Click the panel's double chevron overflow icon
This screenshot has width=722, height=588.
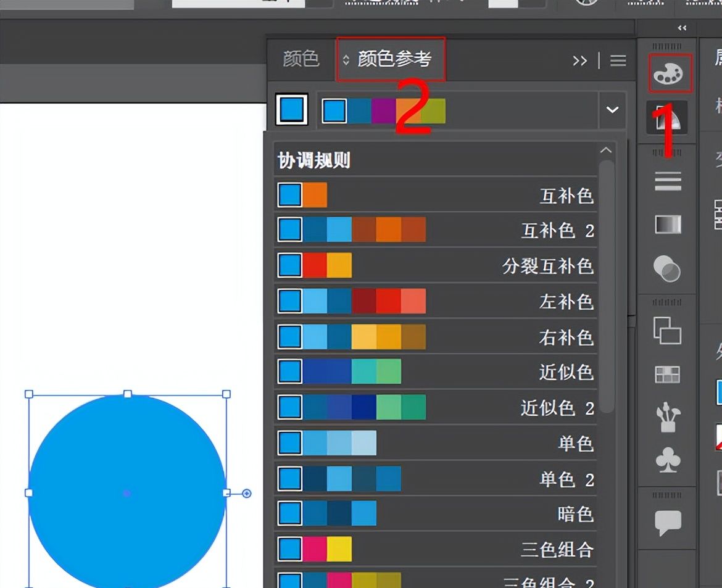click(579, 61)
